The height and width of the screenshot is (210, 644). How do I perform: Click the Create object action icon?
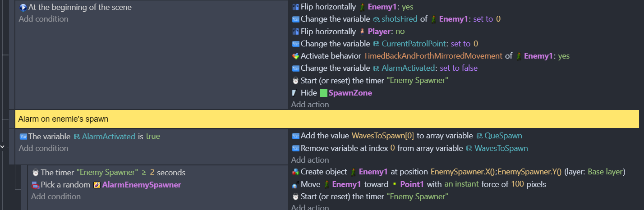[x=295, y=172]
